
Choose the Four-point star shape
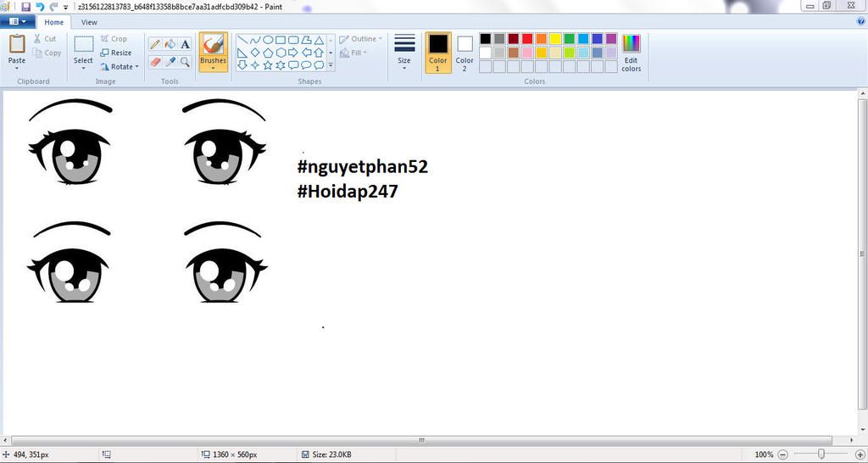[x=255, y=64]
